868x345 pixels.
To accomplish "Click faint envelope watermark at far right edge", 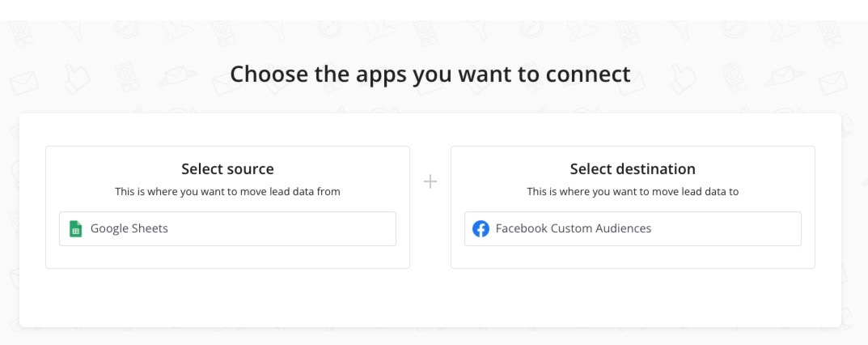I will click(x=833, y=84).
